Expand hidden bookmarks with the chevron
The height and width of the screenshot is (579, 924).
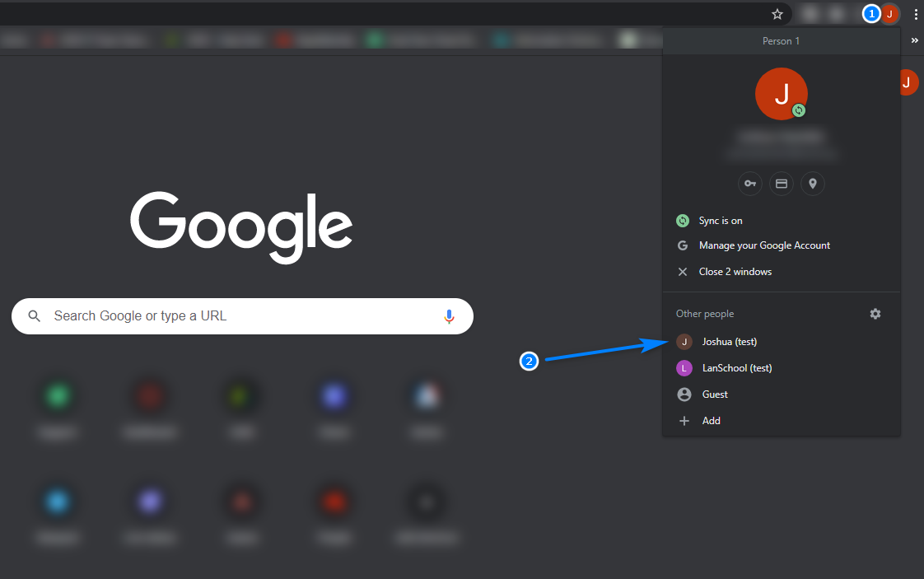(x=914, y=39)
